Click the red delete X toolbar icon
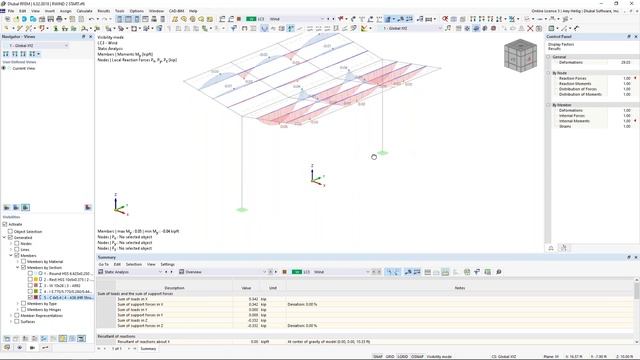 click(530, 28)
